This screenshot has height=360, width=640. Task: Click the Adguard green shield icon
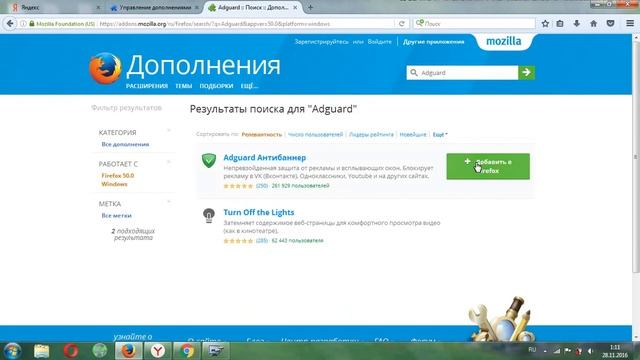[209, 160]
